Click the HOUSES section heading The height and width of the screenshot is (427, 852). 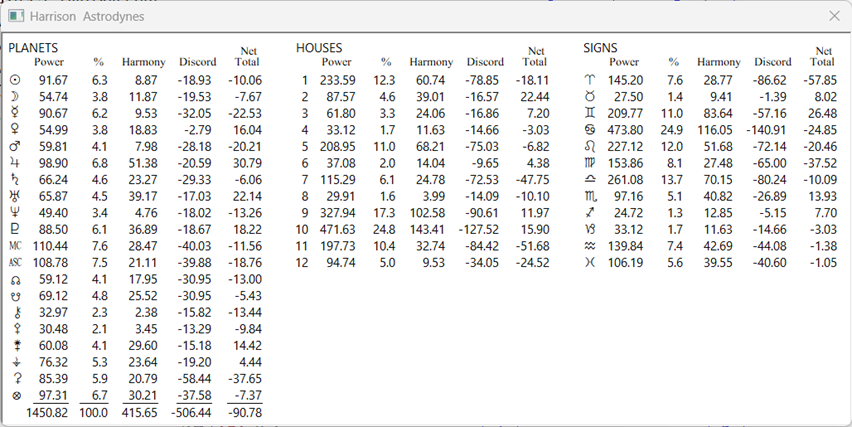[x=319, y=47]
